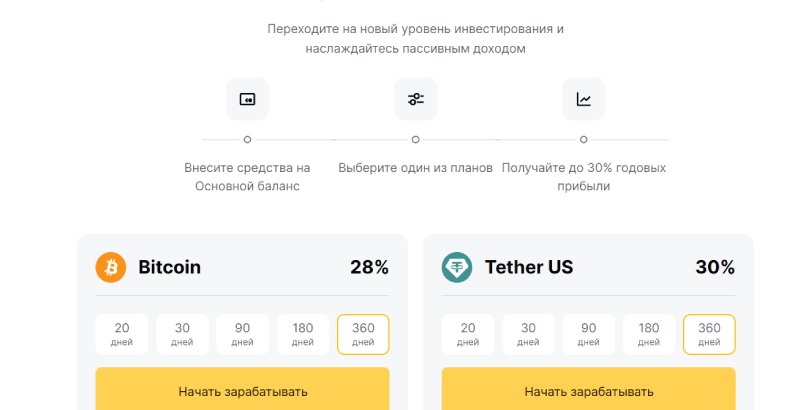Choose 180 days term for Tether US
Image resolution: width=800 pixels, height=410 pixels.
649,334
